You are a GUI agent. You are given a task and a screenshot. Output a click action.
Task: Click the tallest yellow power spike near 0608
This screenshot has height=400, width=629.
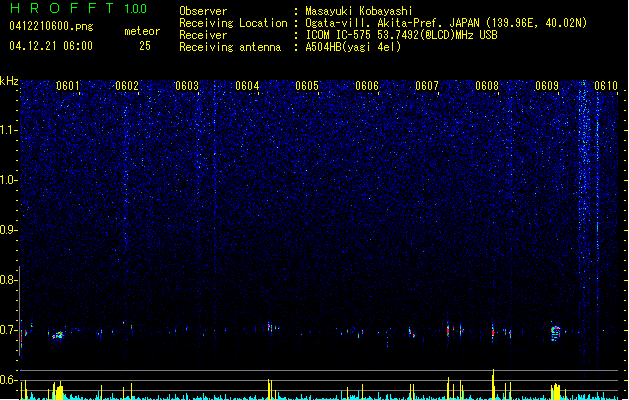pyautogui.click(x=493, y=384)
